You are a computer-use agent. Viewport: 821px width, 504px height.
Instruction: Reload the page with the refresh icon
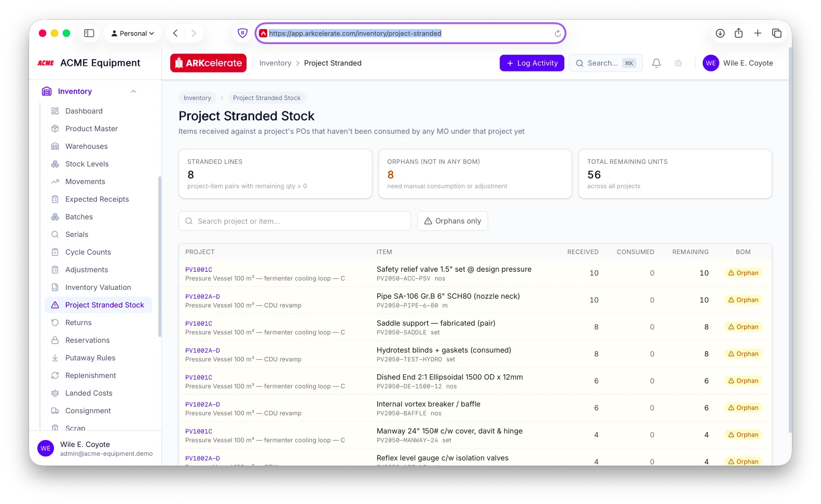557,34
